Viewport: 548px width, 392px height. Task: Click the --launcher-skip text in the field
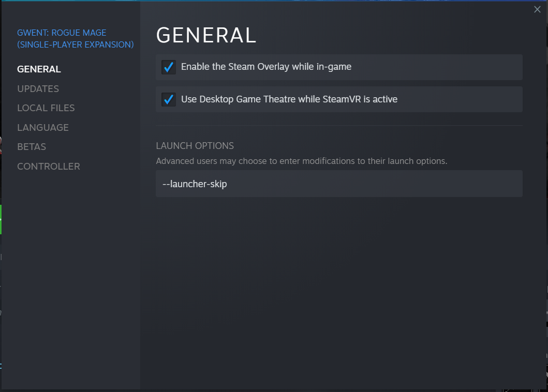[x=195, y=184]
